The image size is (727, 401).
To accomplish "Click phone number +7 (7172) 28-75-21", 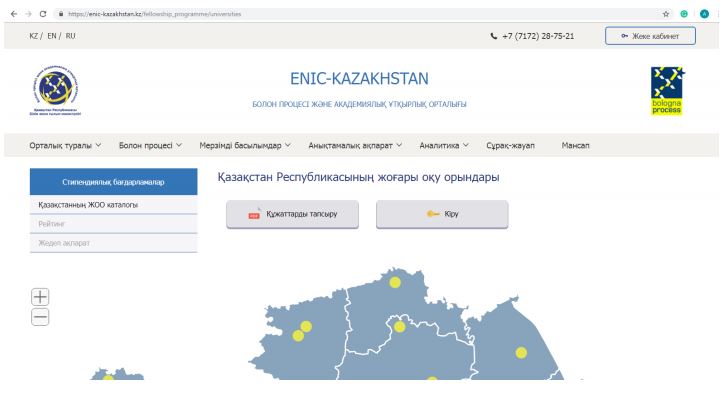I will tap(538, 36).
